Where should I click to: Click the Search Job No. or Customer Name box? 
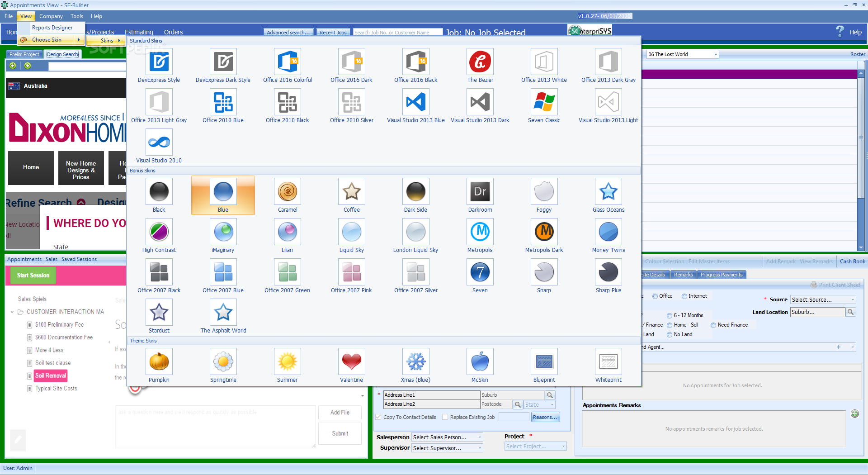click(x=397, y=33)
